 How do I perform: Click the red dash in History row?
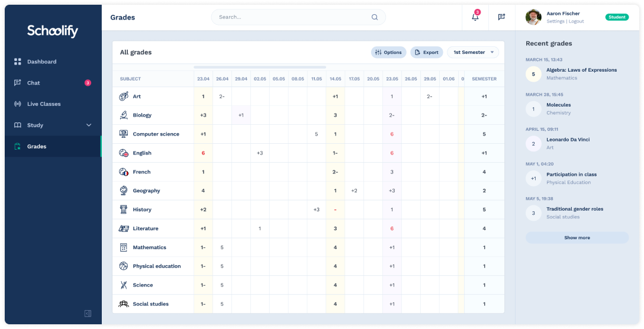pyautogui.click(x=335, y=209)
